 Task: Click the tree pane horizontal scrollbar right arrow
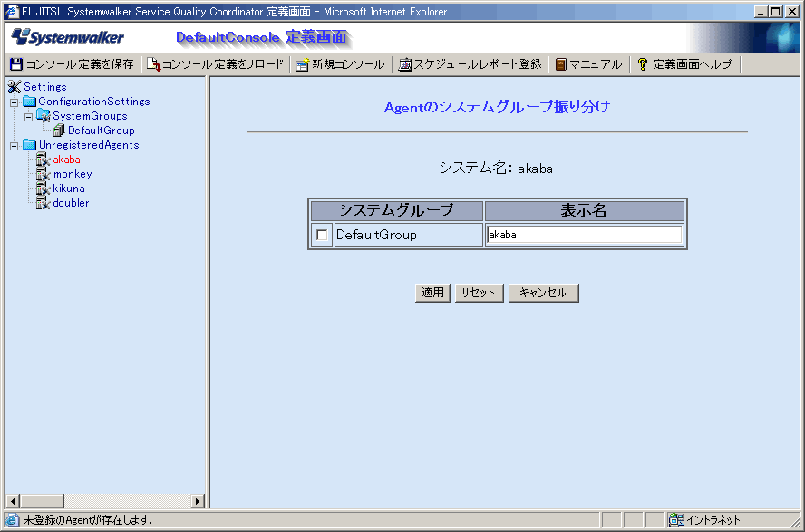click(x=198, y=501)
